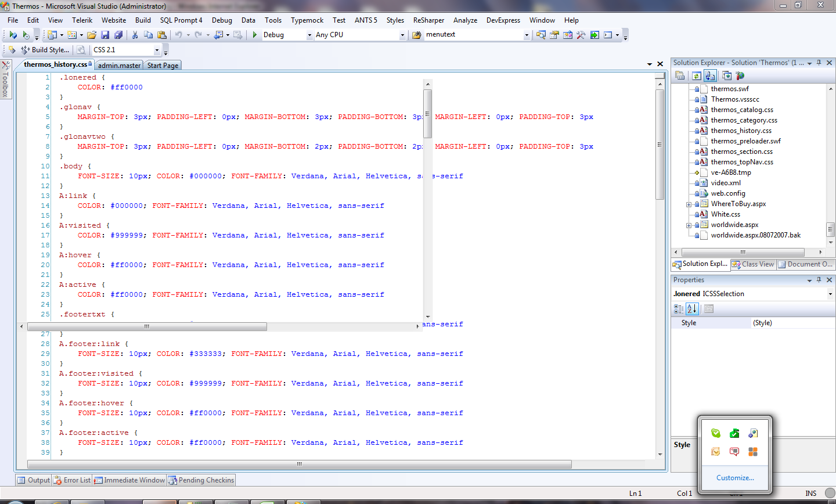Click the Properties icon in Solution Explorer toolbar

[x=680, y=76]
